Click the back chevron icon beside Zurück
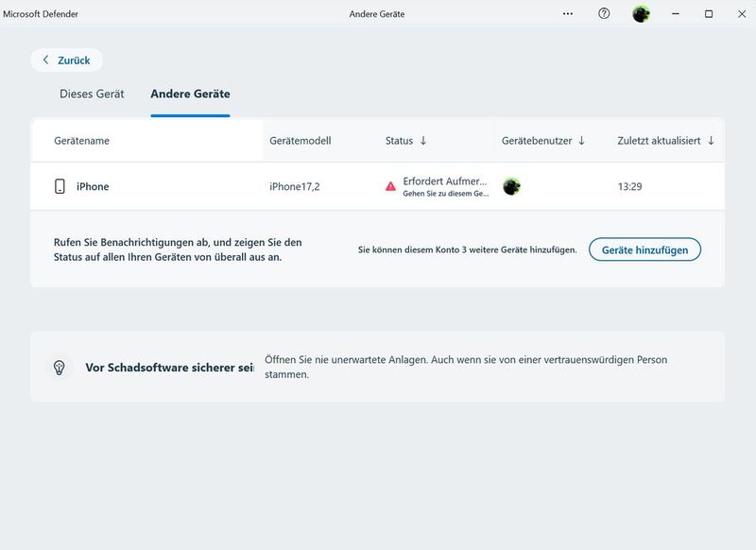Image resolution: width=756 pixels, height=550 pixels. (x=46, y=60)
